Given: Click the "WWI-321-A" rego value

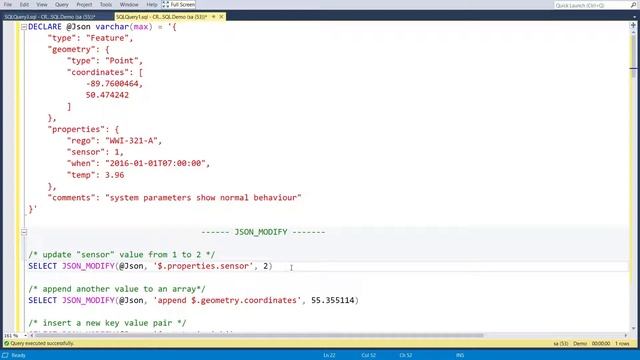Looking at the screenshot, I should pyautogui.click(x=131, y=141).
